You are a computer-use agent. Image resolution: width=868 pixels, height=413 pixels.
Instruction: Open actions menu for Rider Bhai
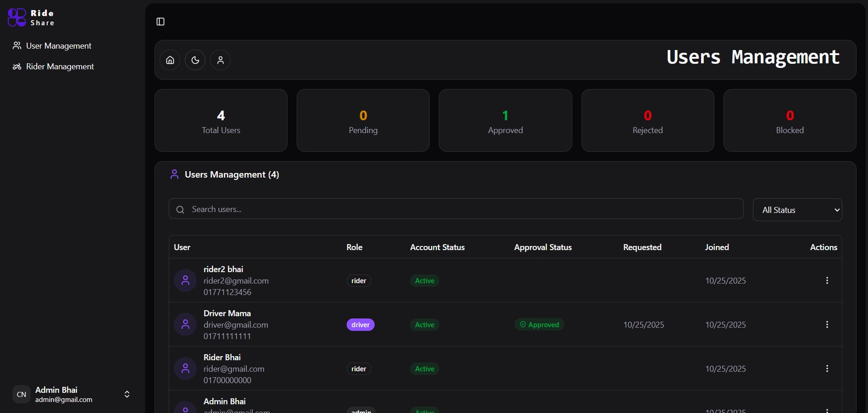tap(827, 368)
